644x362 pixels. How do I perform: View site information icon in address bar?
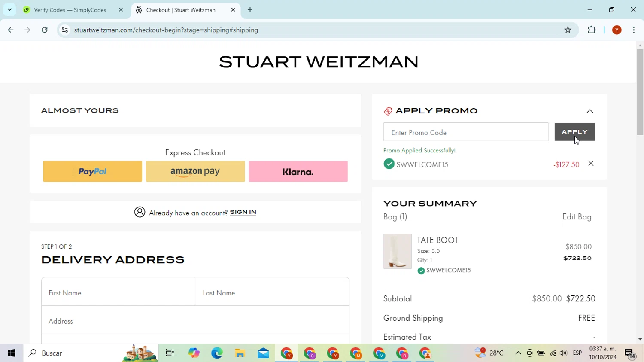(x=65, y=30)
